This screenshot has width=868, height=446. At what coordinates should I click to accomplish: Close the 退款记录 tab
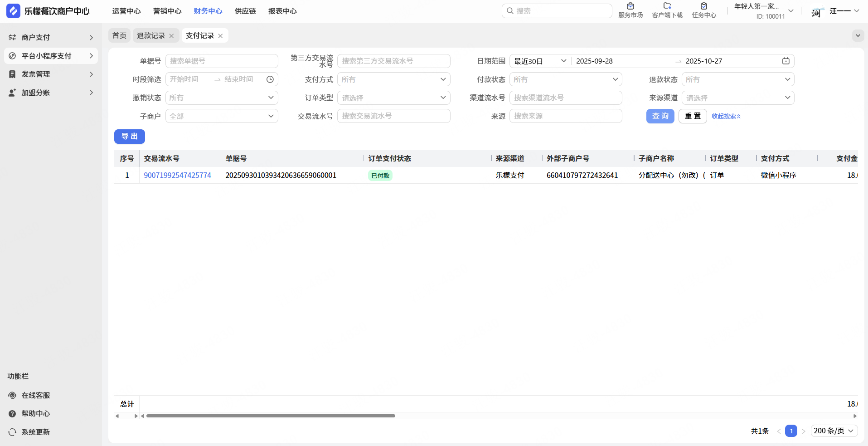(x=171, y=36)
